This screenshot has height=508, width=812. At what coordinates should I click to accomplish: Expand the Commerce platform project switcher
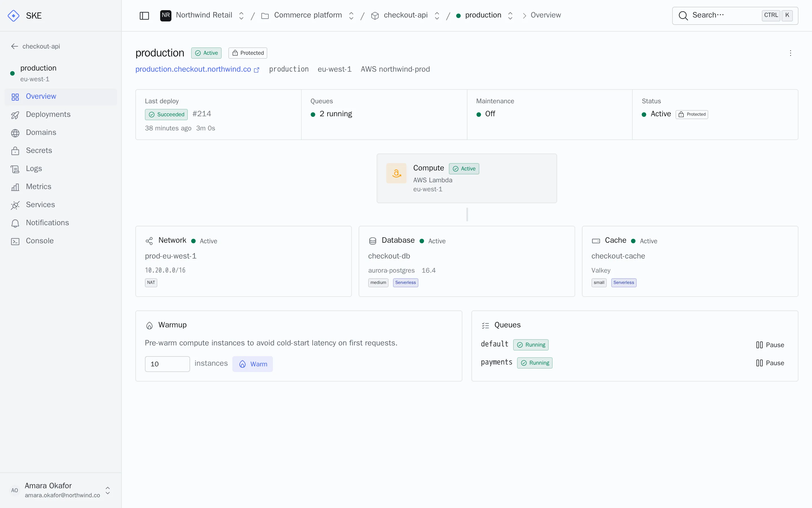coord(351,16)
